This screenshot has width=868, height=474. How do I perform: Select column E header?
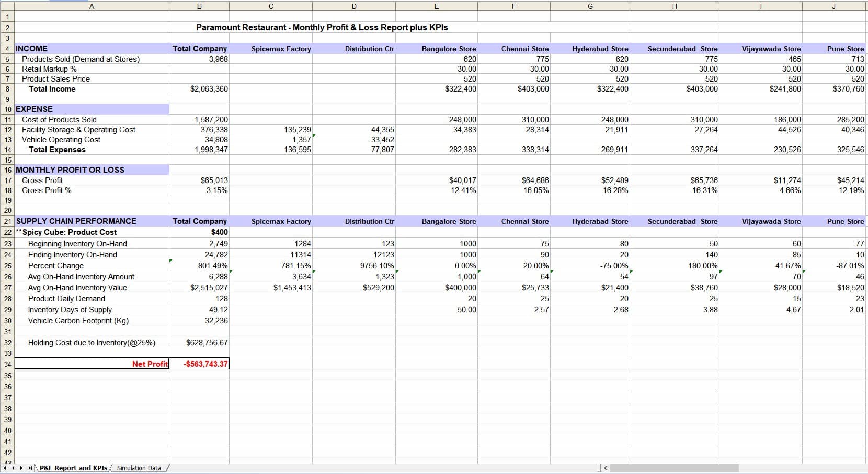(437, 6)
